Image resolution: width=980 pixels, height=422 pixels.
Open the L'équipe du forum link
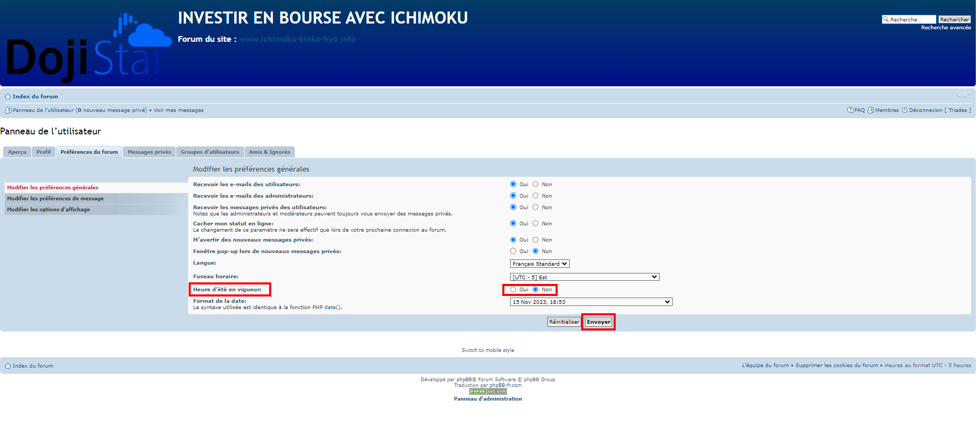pos(766,366)
